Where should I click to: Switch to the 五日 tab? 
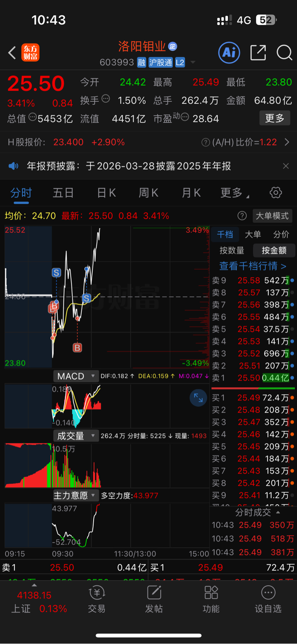point(63,193)
